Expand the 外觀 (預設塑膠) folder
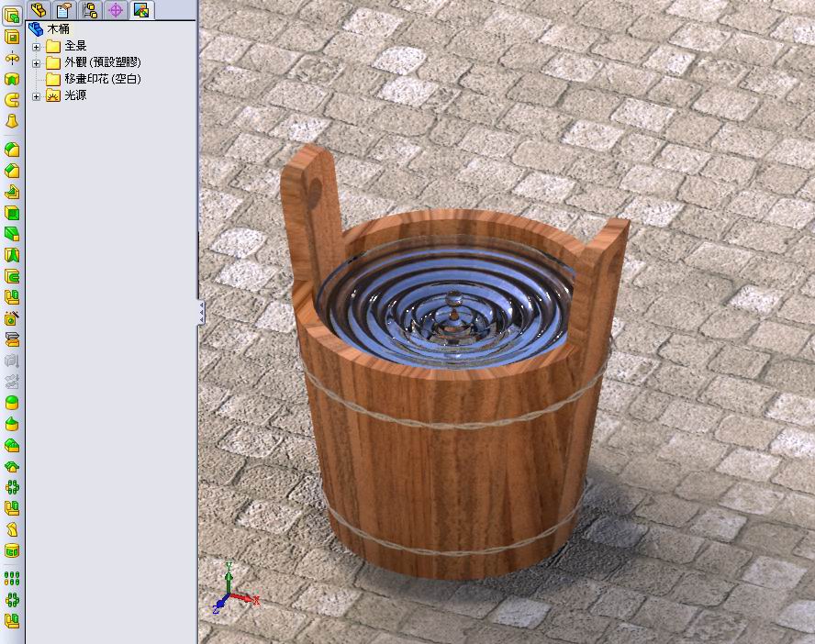815x644 pixels. [x=36, y=63]
